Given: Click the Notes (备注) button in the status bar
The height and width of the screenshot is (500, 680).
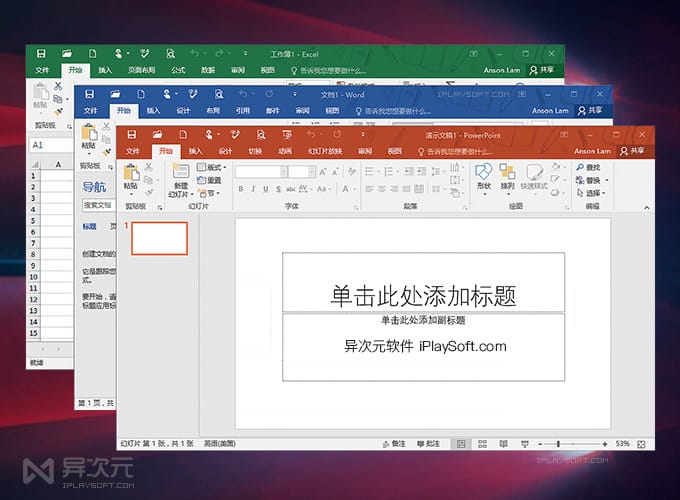Looking at the screenshot, I should click(394, 444).
